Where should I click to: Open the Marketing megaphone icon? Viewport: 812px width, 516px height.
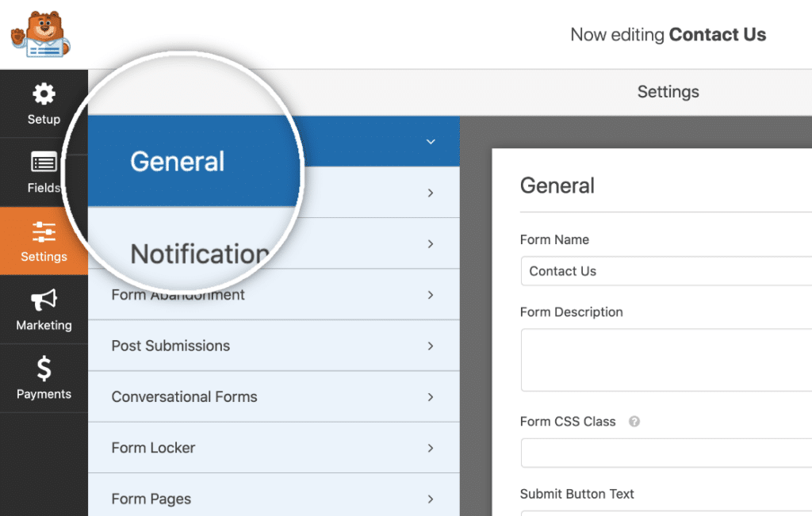[x=44, y=300]
